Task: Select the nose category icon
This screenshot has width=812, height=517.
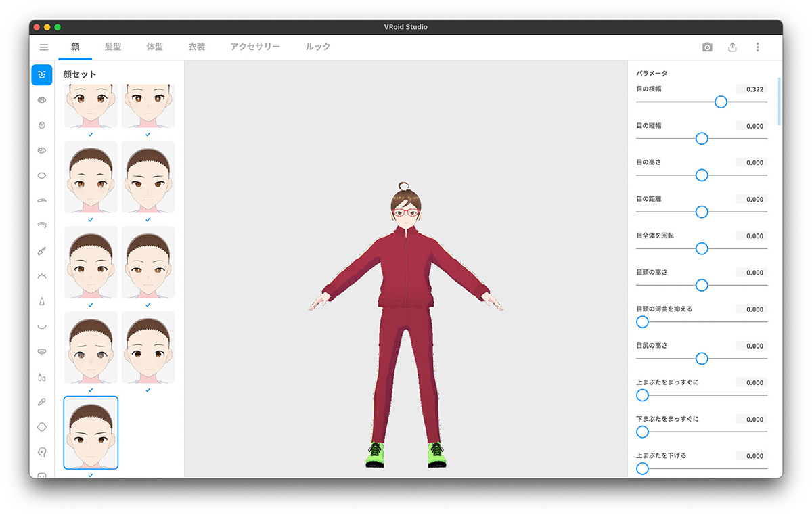Action: click(42, 301)
